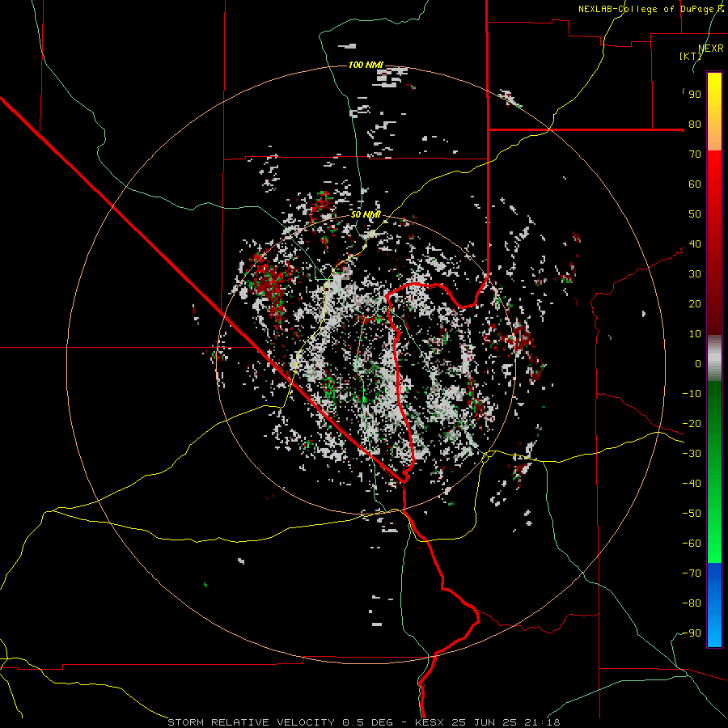
Task: Click the 80 value on the velocity scale
Action: (695, 125)
